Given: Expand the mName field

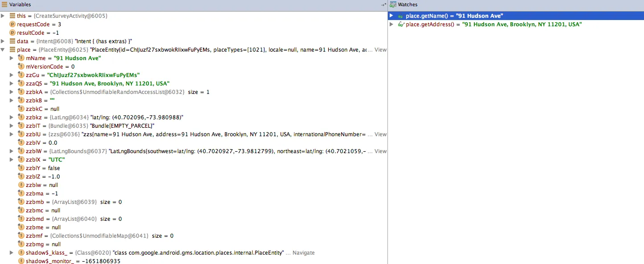Looking at the screenshot, I should coord(12,58).
